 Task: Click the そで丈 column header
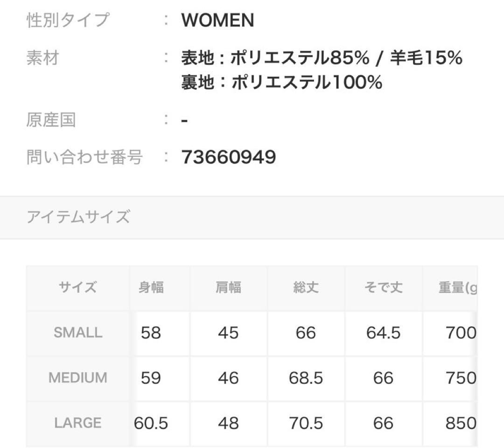point(383,287)
